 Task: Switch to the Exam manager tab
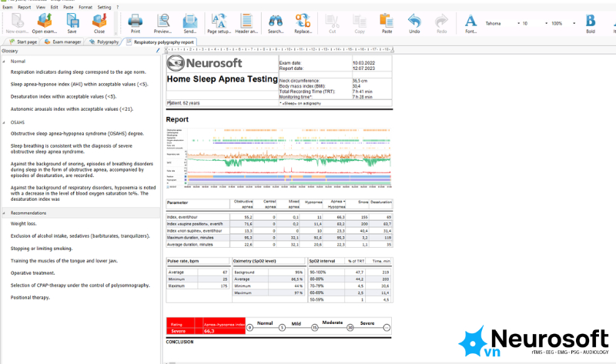tap(62, 42)
